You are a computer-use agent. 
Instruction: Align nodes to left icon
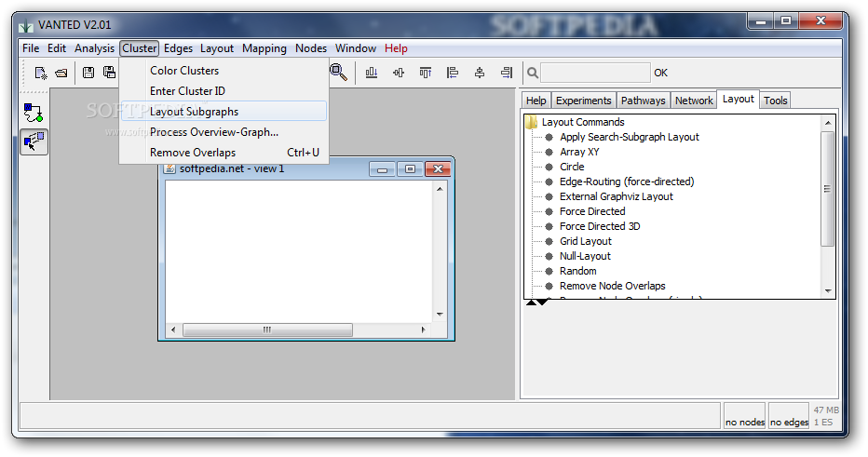coord(453,73)
